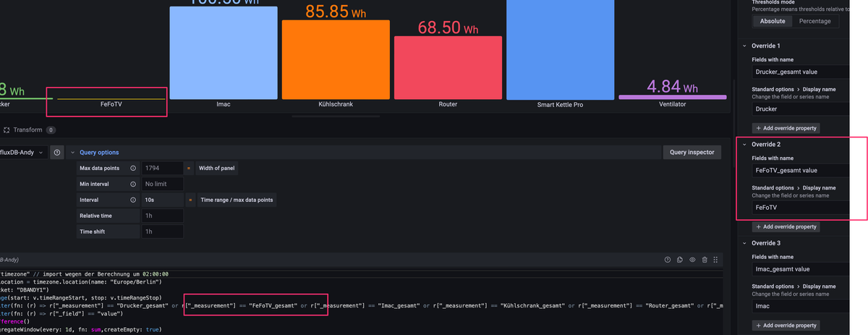Open the InfluxDB-Andy data source dropdown
The image size is (868, 335).
[23, 153]
